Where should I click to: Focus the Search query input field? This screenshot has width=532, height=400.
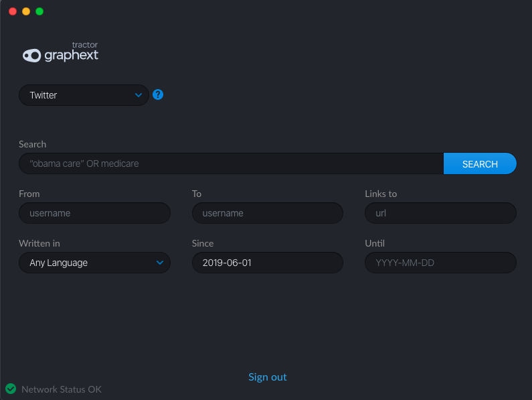pyautogui.click(x=231, y=163)
